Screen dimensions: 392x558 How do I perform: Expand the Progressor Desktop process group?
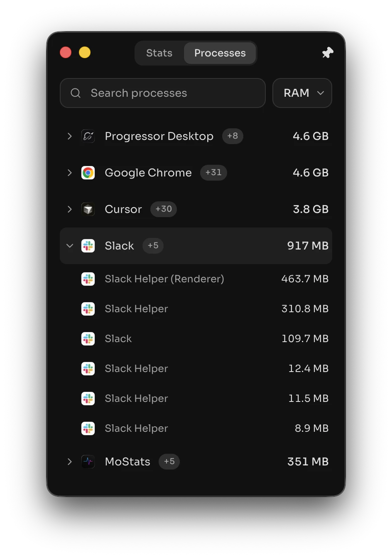[70, 136]
